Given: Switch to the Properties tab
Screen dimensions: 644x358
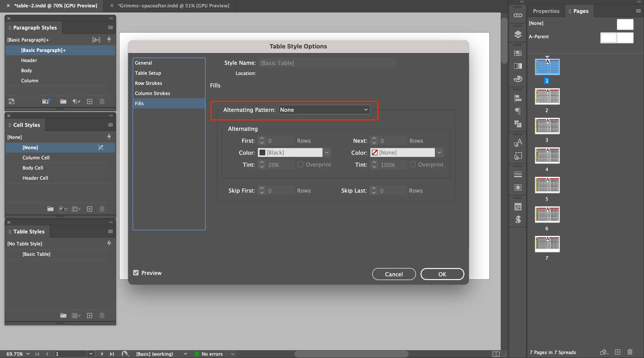Looking at the screenshot, I should coord(546,11).
